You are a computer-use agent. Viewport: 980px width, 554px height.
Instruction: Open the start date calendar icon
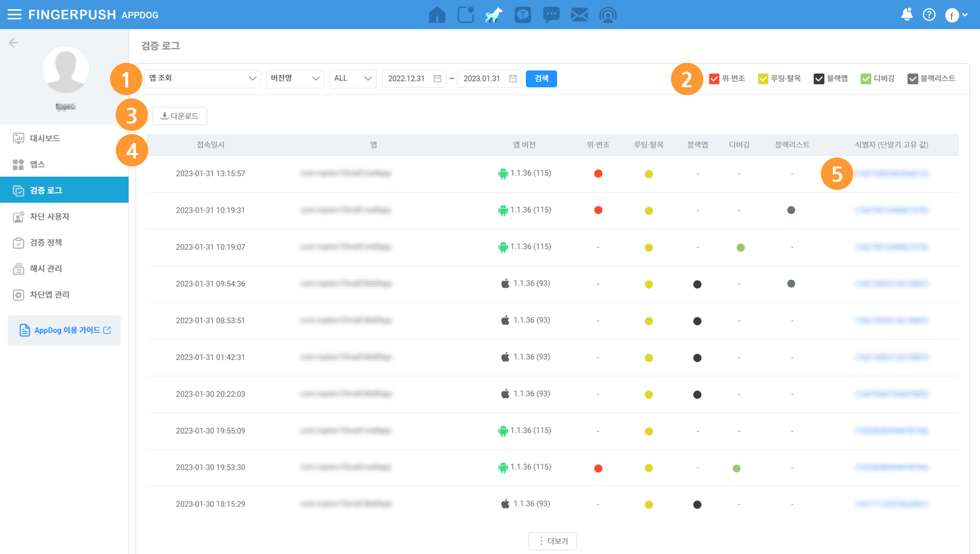pos(437,79)
